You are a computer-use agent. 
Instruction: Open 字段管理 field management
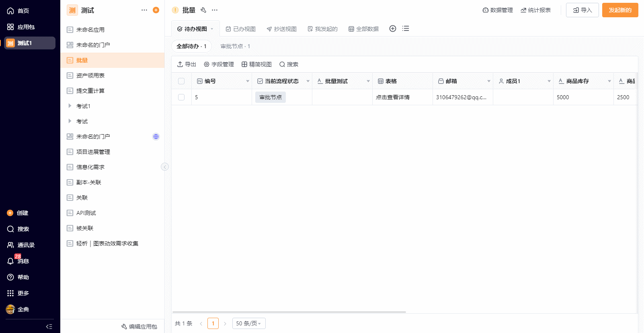tap(219, 64)
